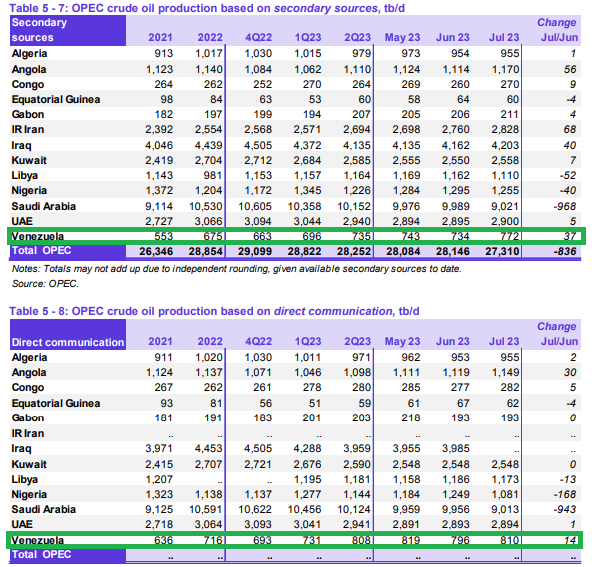Click IR Iran's change value 68

click(570, 129)
